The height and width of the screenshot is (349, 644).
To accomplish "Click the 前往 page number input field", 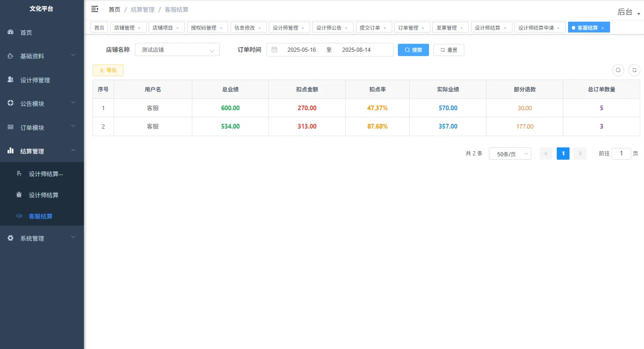I will [x=621, y=154].
